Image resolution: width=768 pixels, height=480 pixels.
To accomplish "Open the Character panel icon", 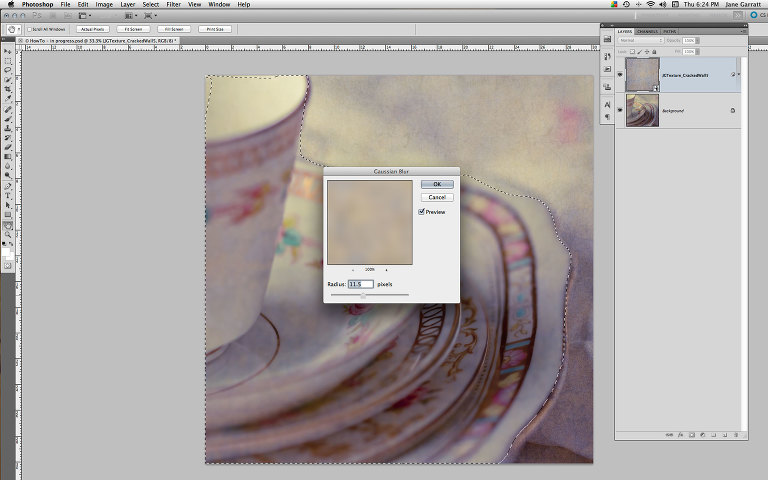I will tap(607, 104).
